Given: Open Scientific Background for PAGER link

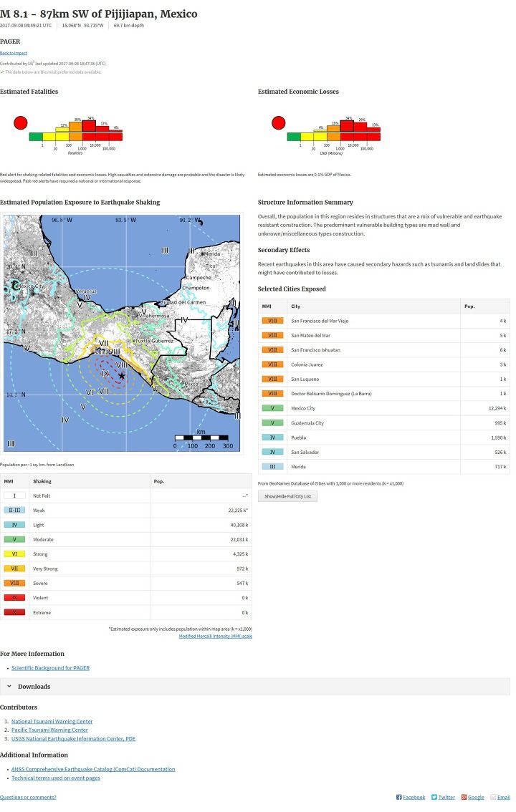Looking at the screenshot, I should 50,668.
